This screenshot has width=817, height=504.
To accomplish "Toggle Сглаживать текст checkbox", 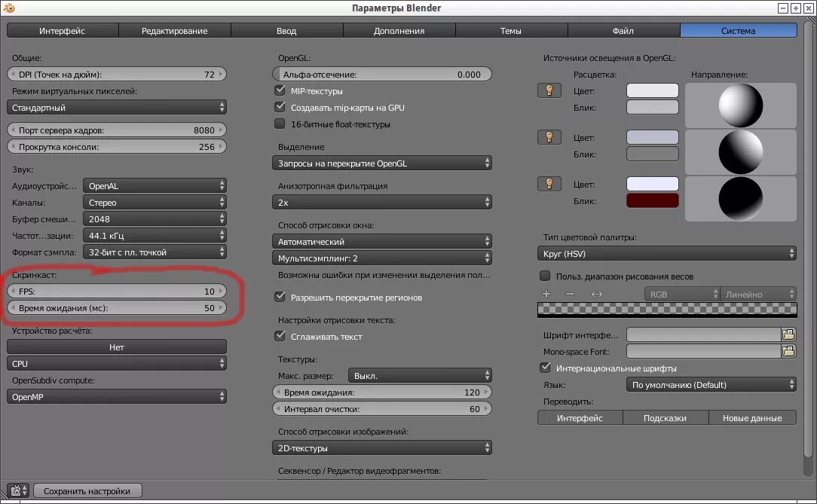I will tap(280, 336).
